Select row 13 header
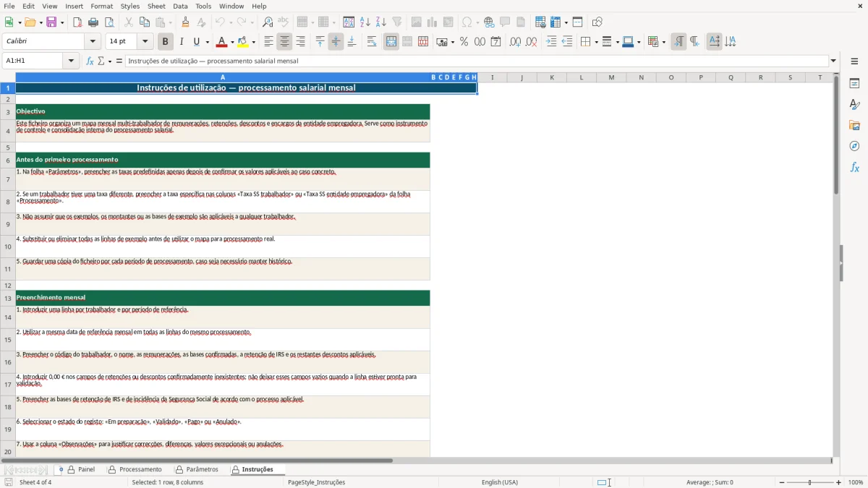This screenshot has height=488, width=868. coord(8,298)
